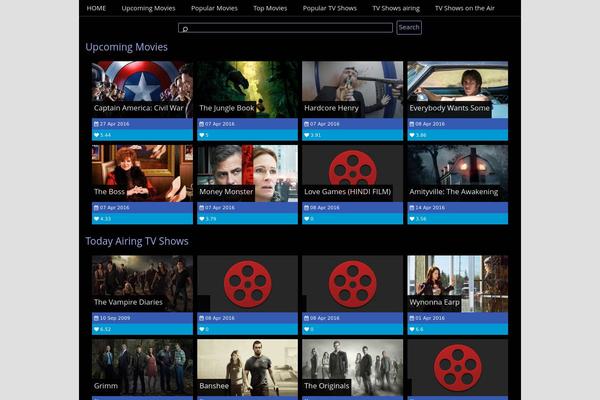Image resolution: width=600 pixels, height=400 pixels.
Task: Select Top Movies in the navigation
Action: (x=270, y=8)
